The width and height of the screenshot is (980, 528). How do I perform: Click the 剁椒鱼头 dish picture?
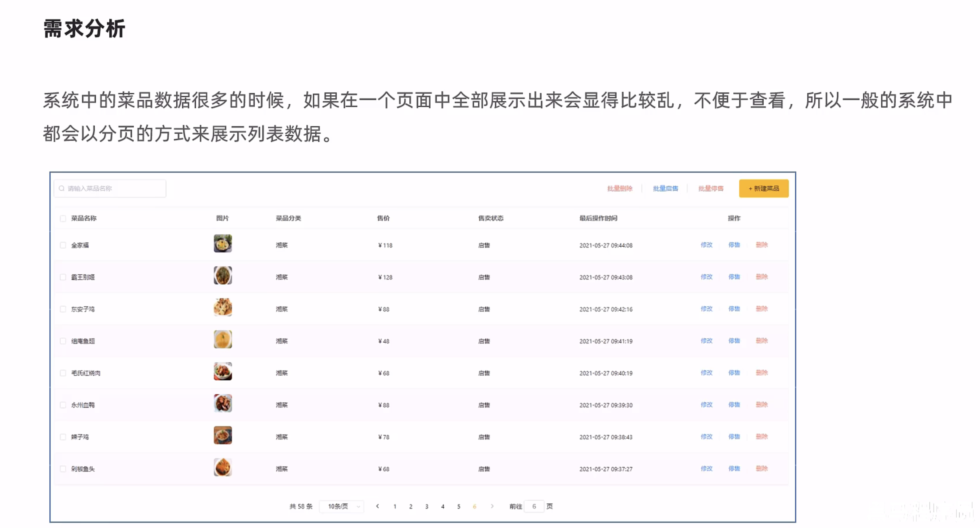(x=222, y=467)
